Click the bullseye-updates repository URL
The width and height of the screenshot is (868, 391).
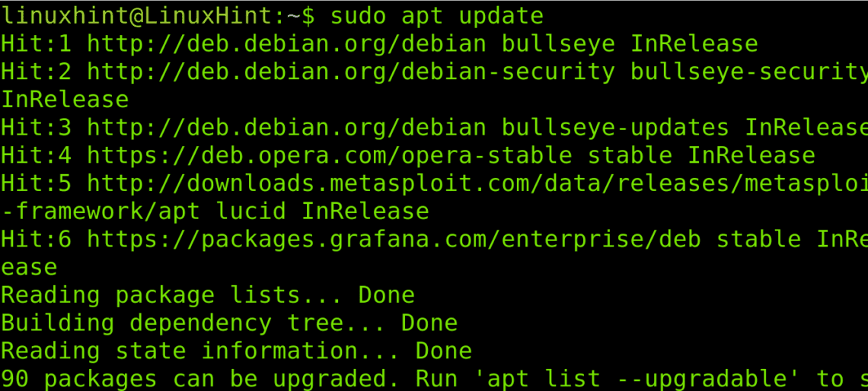[287, 128]
